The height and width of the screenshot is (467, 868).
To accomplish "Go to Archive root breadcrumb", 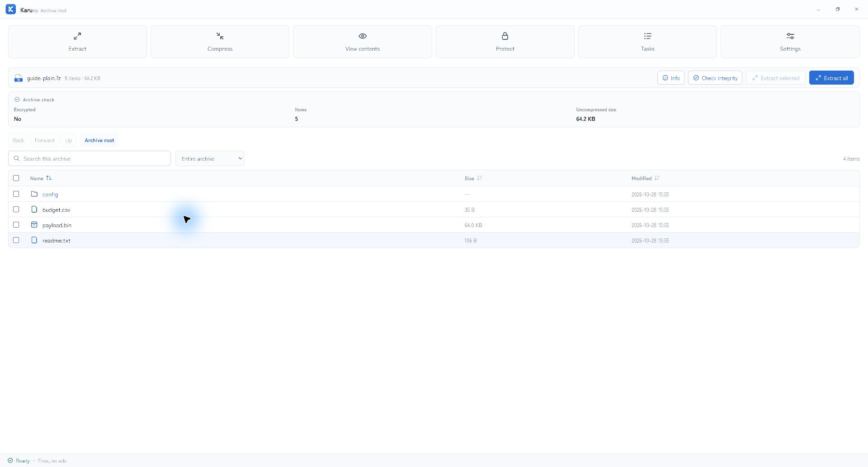I will [x=99, y=140].
